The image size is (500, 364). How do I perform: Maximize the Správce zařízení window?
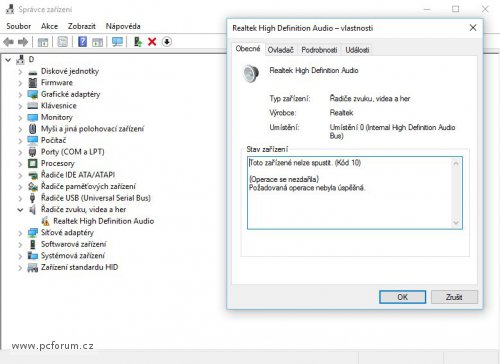(456, 9)
